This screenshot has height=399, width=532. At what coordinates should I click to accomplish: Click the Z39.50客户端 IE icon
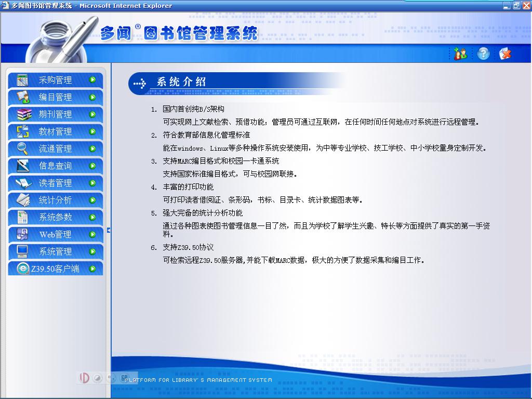pyautogui.click(x=23, y=269)
